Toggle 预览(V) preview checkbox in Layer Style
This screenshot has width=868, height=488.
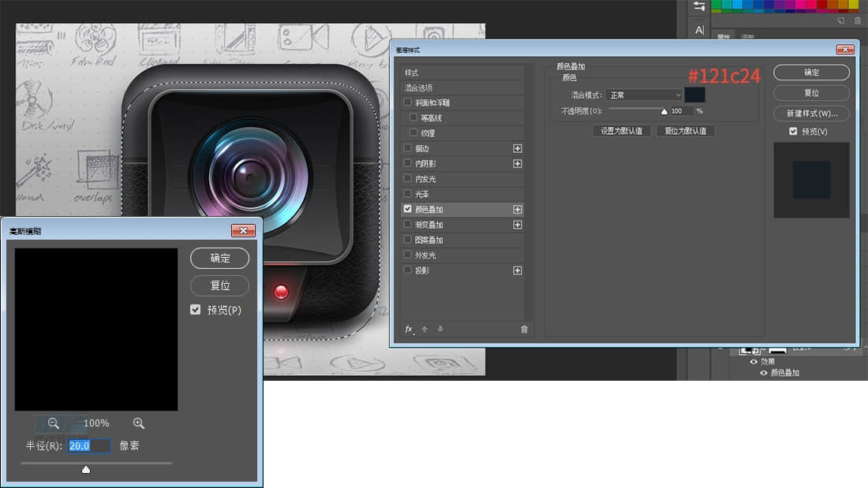[x=793, y=131]
